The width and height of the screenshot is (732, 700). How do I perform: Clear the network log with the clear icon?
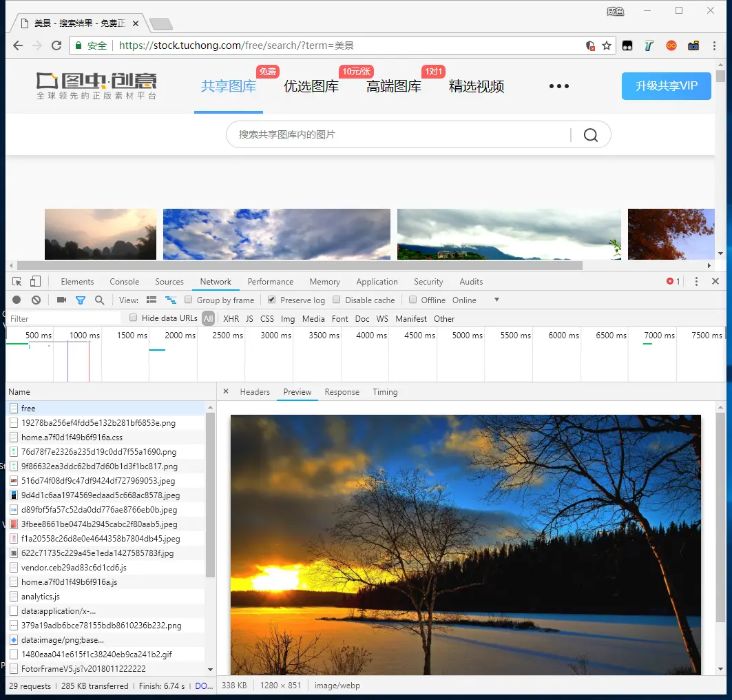(36, 300)
